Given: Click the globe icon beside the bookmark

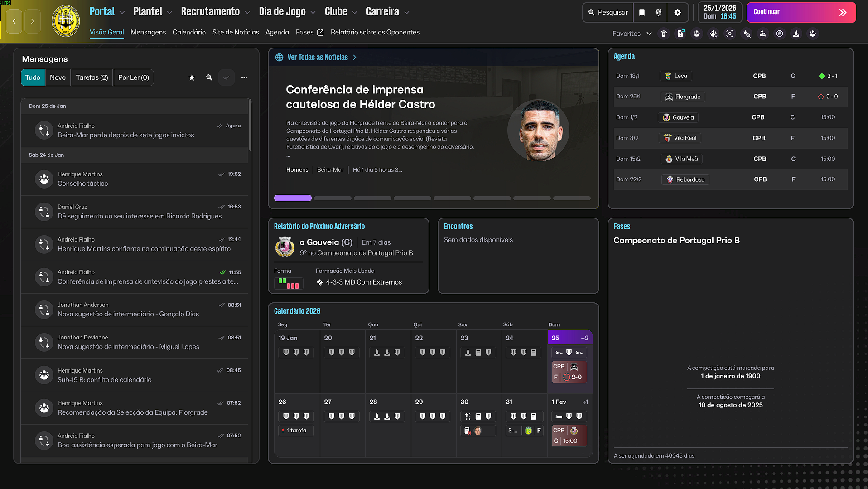Looking at the screenshot, I should point(658,13).
